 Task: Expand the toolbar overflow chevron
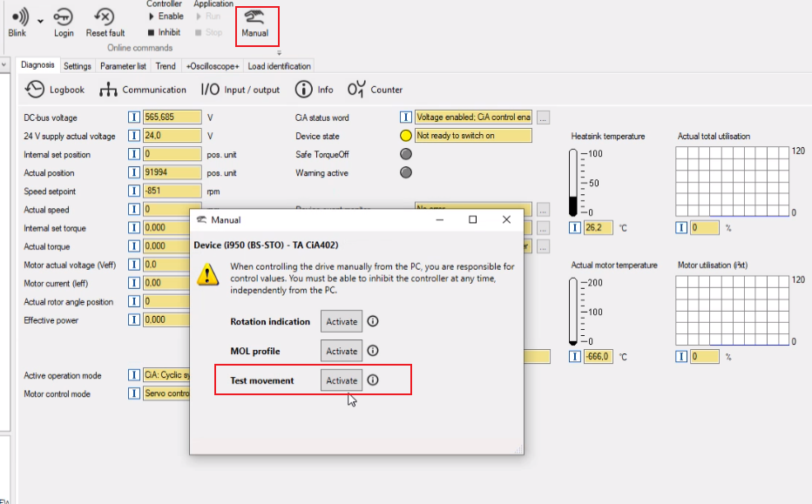(279, 53)
